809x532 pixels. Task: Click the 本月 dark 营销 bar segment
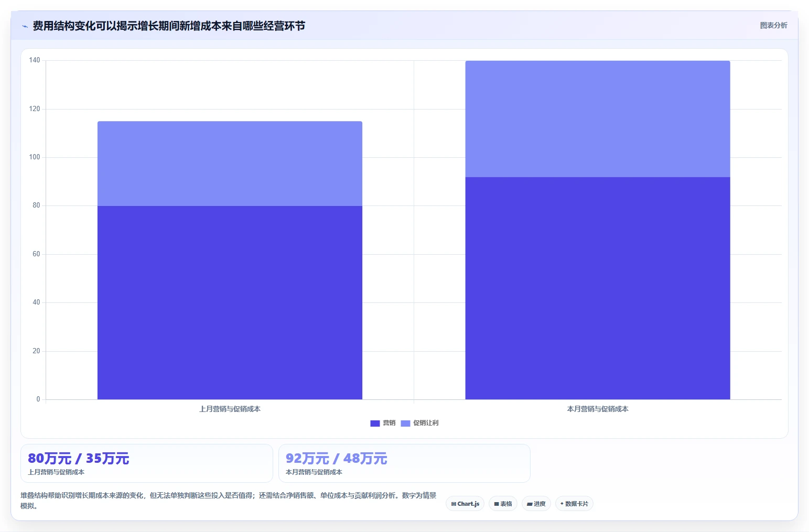(x=598, y=288)
